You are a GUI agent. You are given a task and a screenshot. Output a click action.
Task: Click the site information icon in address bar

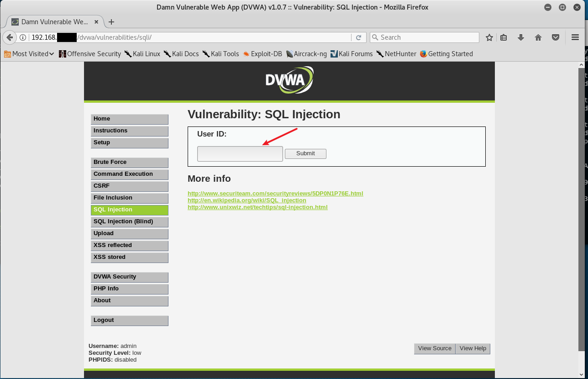(x=23, y=37)
